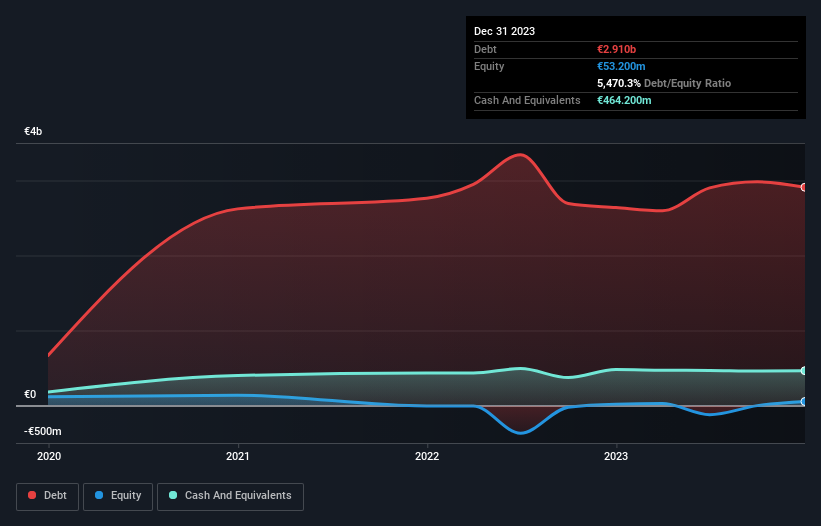
Task: Click Cash And Equivalents label in tooltip
Action: [x=527, y=100]
